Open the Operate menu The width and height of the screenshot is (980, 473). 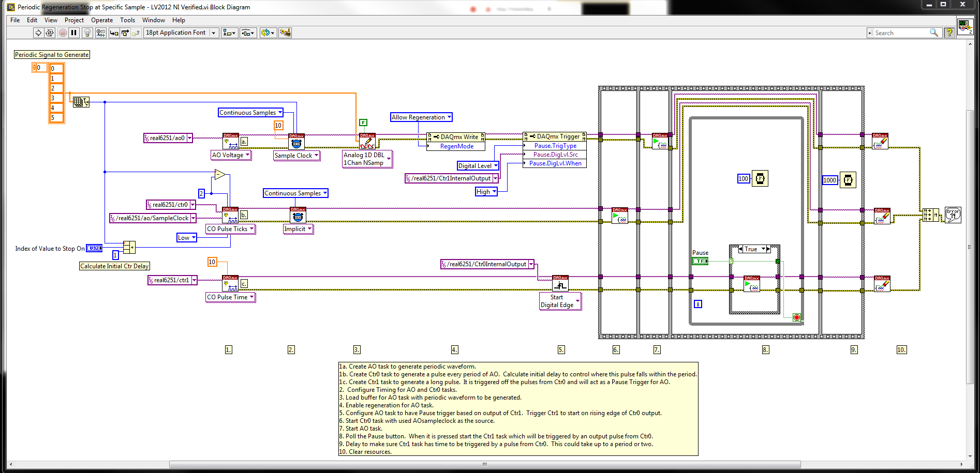point(102,20)
